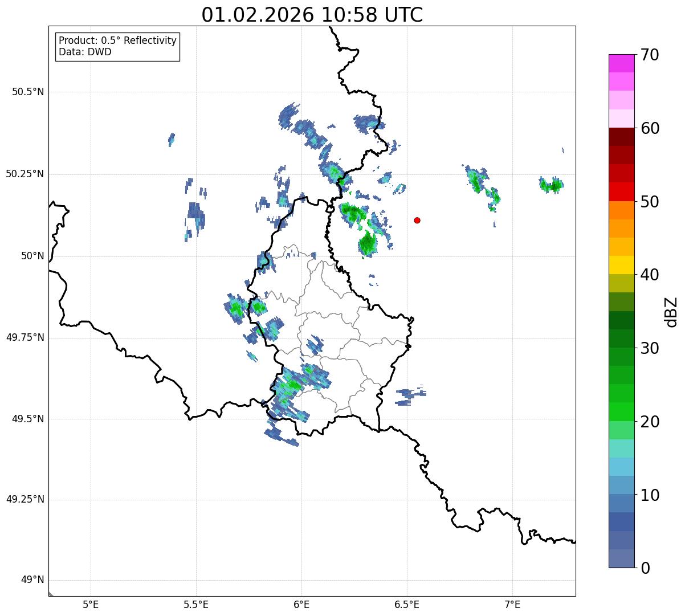The width and height of the screenshot is (685, 616).
Task: Click the 49.5°N latitude label
Action: tap(28, 419)
